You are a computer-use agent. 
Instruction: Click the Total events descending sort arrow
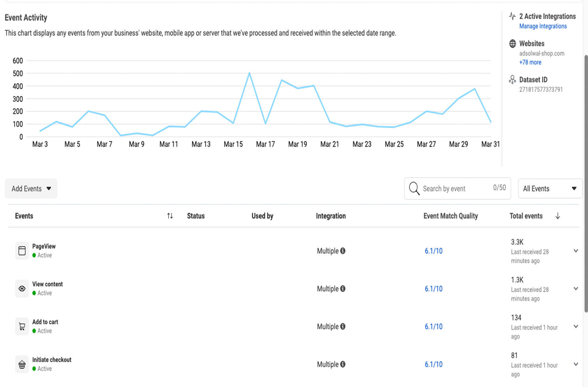coord(558,216)
